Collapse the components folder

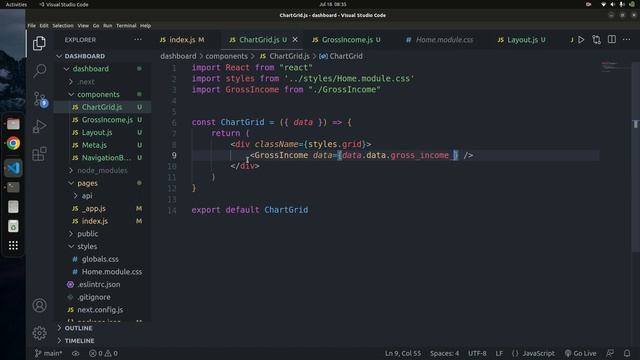coord(98,94)
